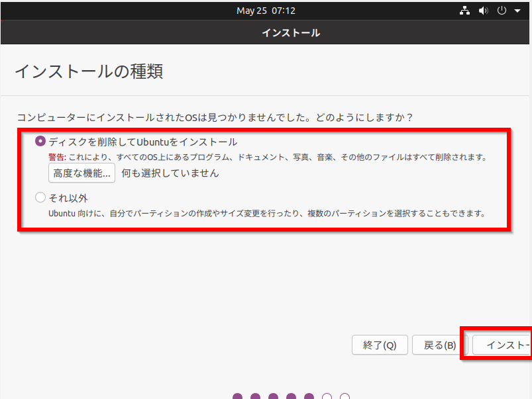The width and height of the screenshot is (532, 399).
Task: Expand the system menu dropdown arrow
Action: [x=517, y=11]
